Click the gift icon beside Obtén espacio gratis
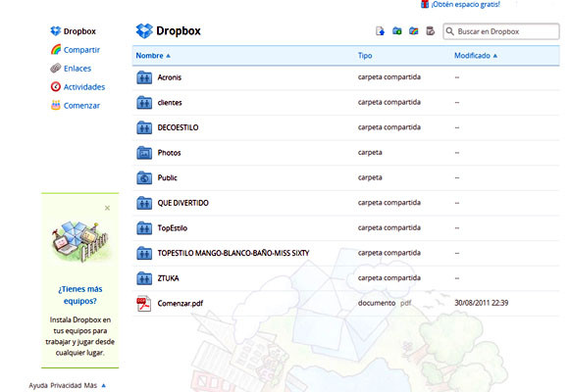Viewport: 569px width, 392px height. 425,4
